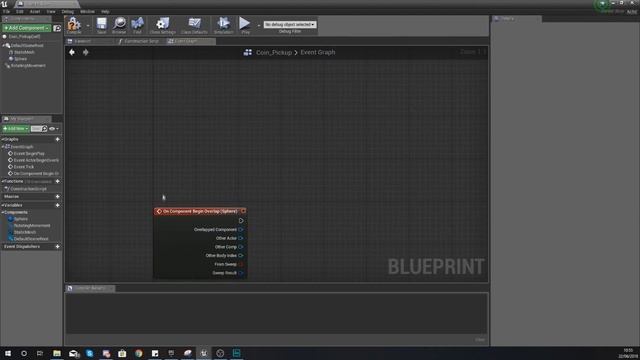640x360 pixels.
Task: Collapse the Functions section
Action: [x=2, y=181]
